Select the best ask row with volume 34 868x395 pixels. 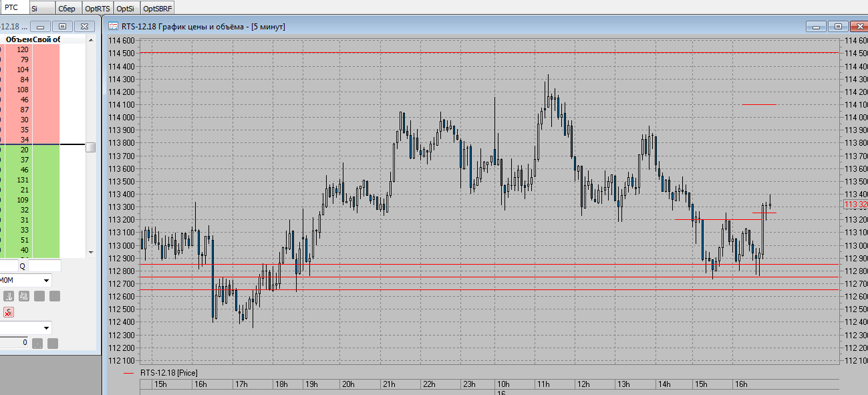click(x=30, y=140)
